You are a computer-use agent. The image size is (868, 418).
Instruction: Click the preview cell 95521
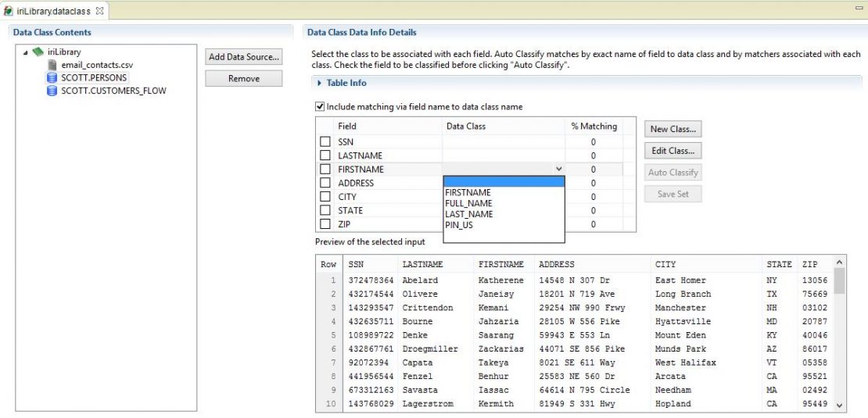pyautogui.click(x=815, y=377)
